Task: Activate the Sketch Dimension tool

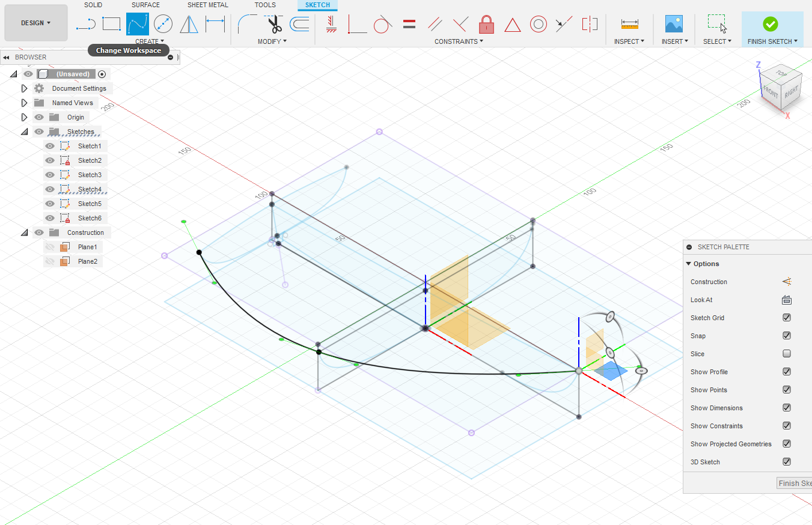Action: [x=215, y=24]
